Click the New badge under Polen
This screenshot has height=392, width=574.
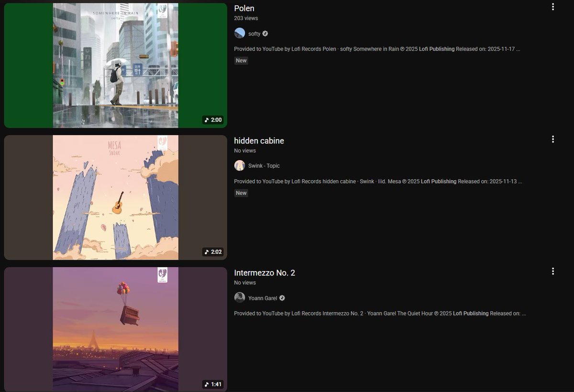241,61
